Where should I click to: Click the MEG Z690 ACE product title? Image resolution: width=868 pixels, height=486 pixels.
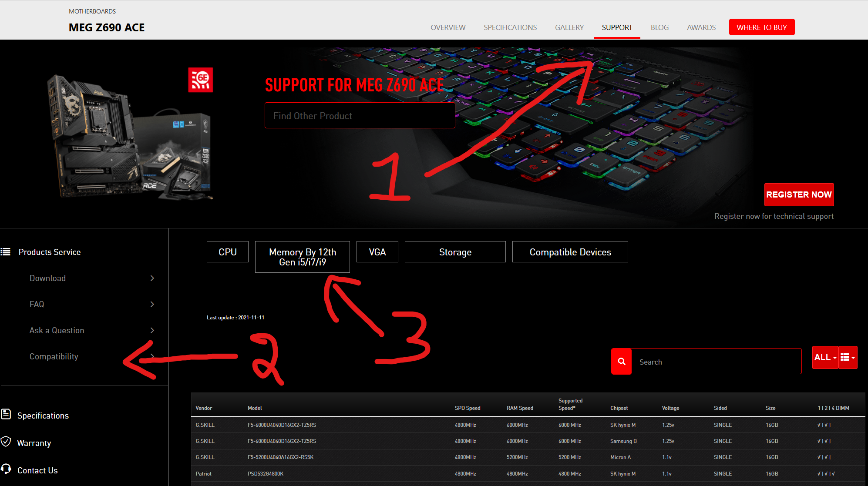(107, 27)
